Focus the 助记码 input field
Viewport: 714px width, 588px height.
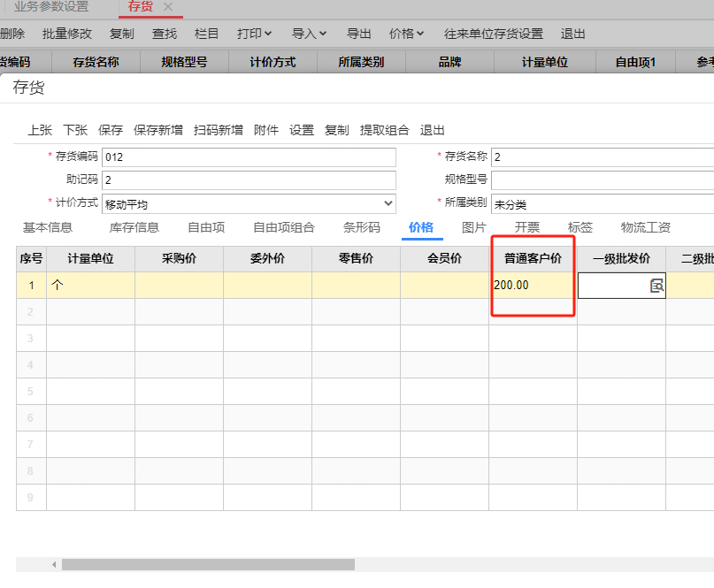[250, 180]
